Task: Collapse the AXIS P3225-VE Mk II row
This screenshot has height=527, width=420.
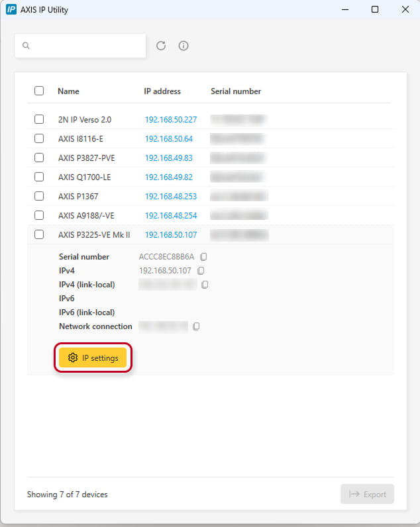Action: click(210, 234)
